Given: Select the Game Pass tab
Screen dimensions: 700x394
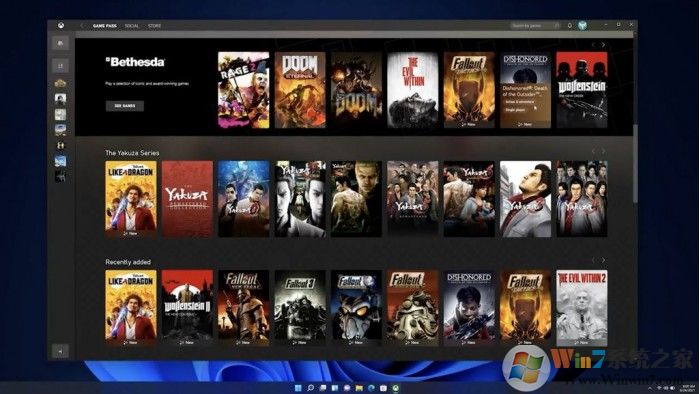Looking at the screenshot, I should (x=104, y=26).
